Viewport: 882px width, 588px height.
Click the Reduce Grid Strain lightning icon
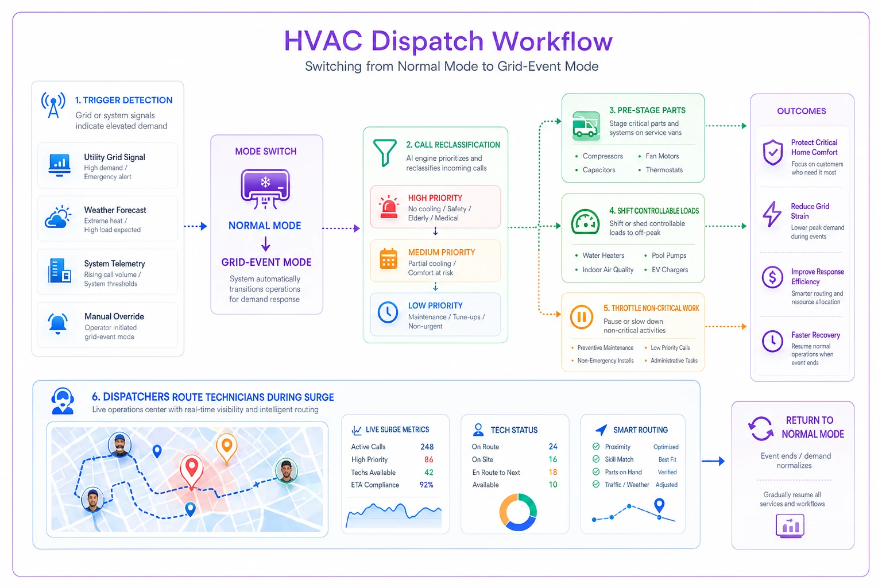click(x=772, y=214)
